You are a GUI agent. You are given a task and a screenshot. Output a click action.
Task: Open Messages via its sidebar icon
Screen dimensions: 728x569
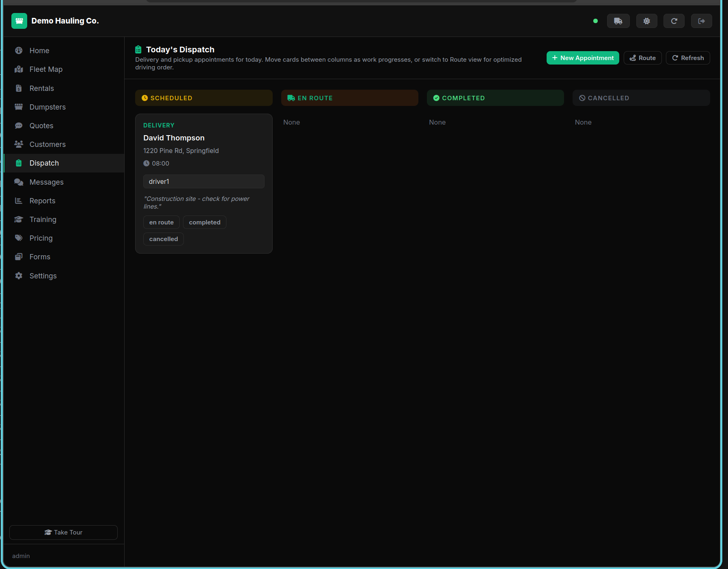coord(19,182)
